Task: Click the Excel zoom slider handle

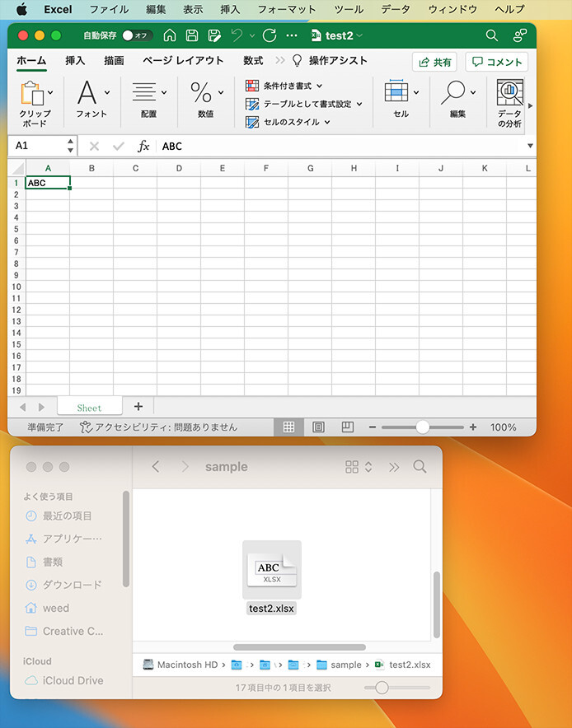Action: point(422,427)
